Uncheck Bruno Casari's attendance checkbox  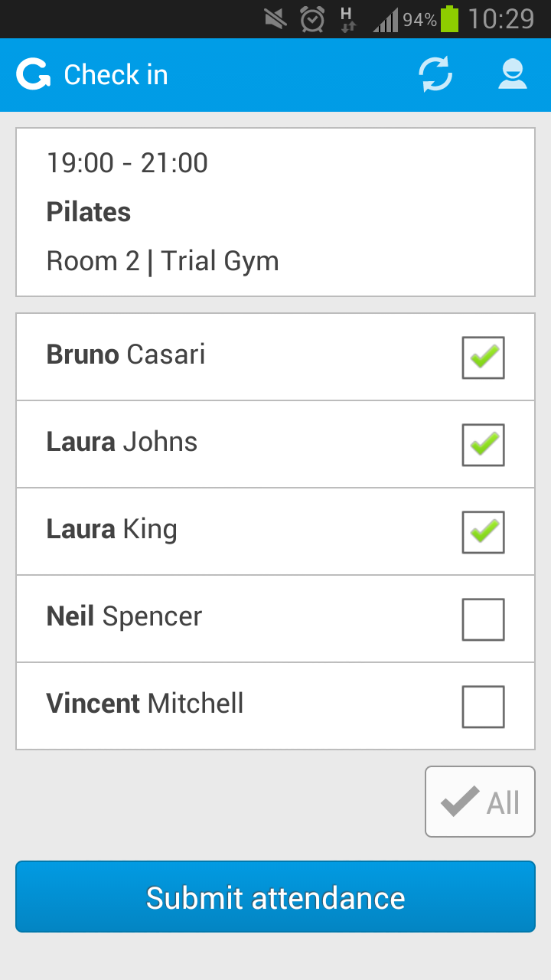coord(484,358)
